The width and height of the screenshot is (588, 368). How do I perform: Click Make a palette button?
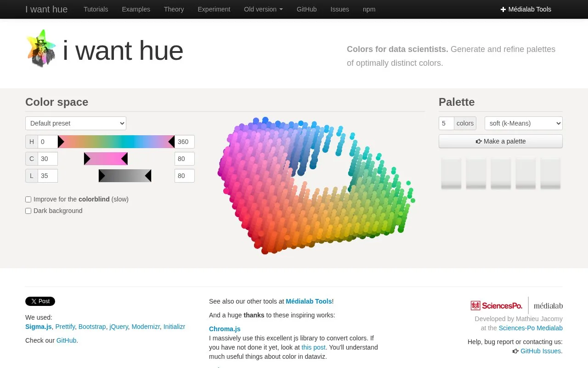pyautogui.click(x=501, y=141)
